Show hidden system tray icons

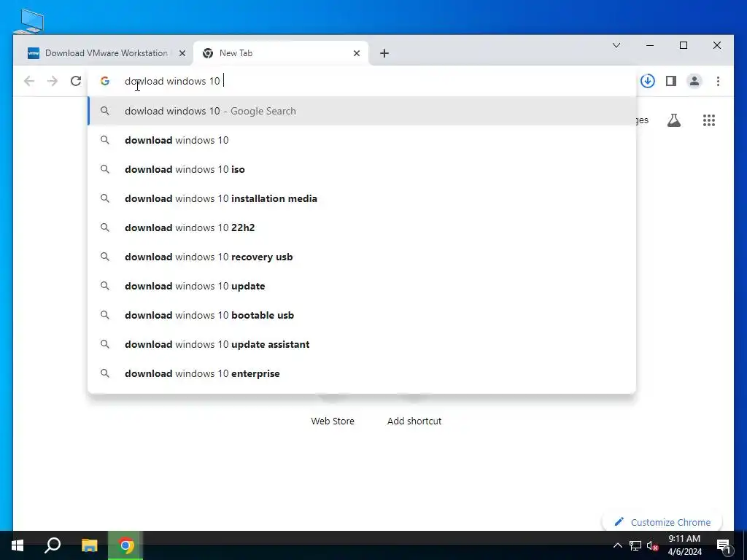(x=617, y=545)
